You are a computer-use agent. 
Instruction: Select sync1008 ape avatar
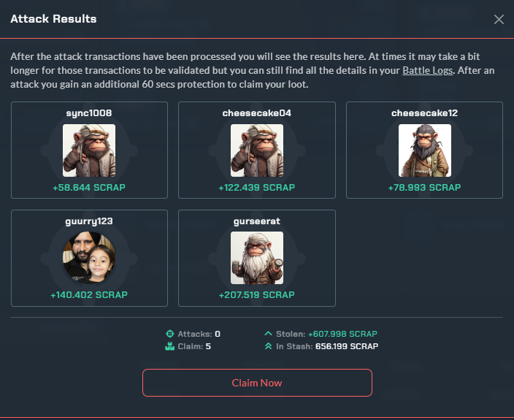tap(89, 150)
